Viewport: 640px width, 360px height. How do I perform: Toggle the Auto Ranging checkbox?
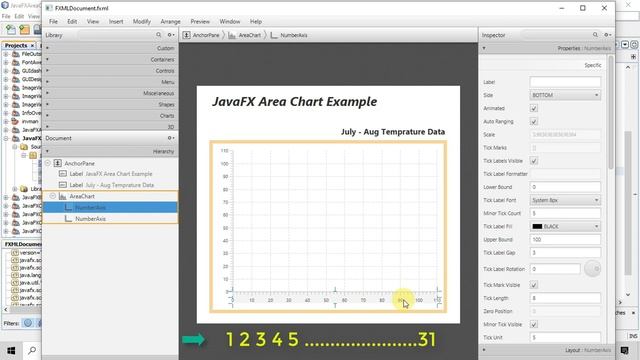(533, 122)
